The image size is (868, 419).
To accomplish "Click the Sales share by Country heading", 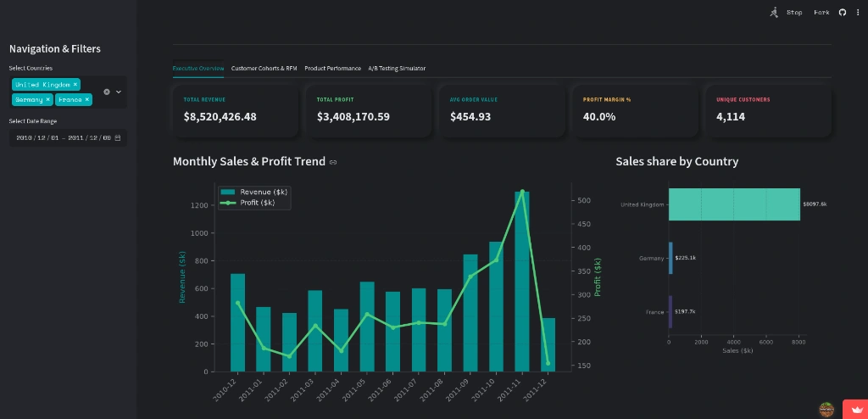I will 677,161.
